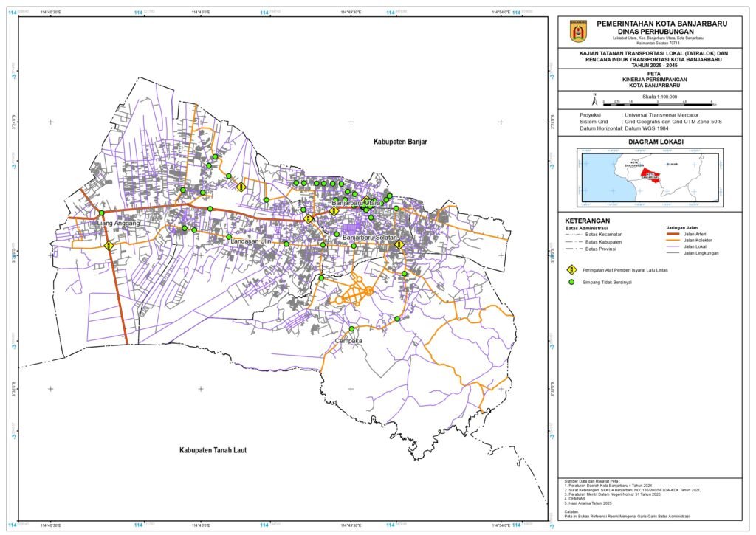Click the Banjarbaru Utara district label

(x=355, y=204)
